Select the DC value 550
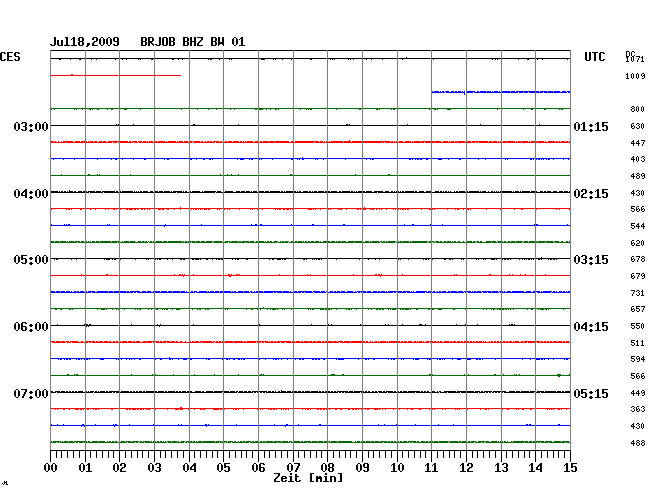Screen dimensions: 650x494 638,326
